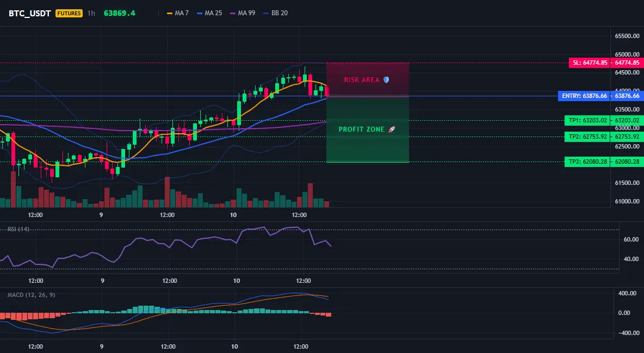Click the 40.00 RSI axis value

(x=631, y=259)
